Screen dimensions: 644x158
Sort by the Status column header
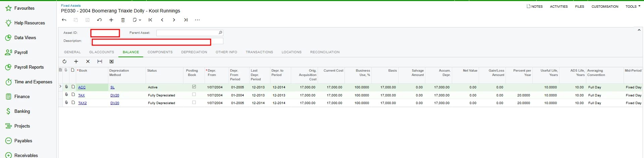coord(165,75)
